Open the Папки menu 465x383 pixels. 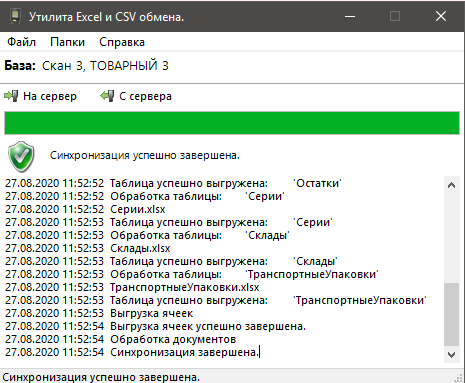click(67, 42)
